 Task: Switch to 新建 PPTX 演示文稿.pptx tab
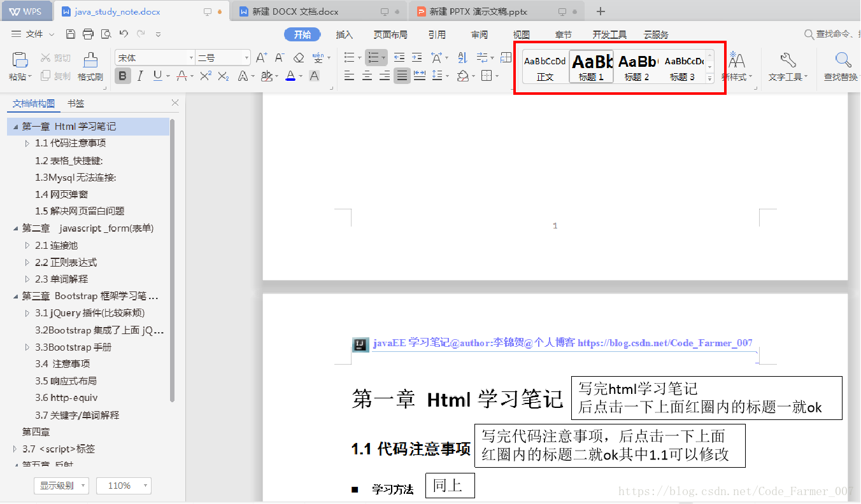click(x=497, y=11)
